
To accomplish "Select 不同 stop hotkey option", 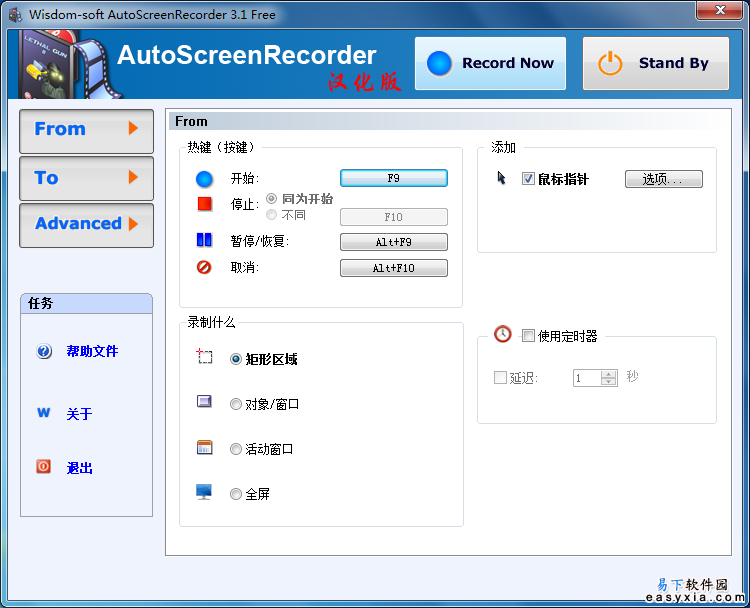I will tap(271, 214).
